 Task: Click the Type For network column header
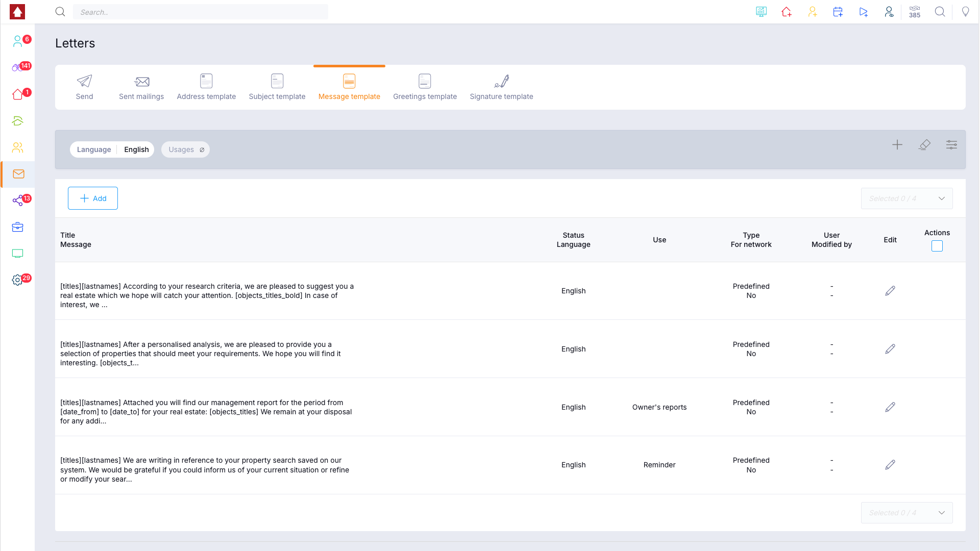(x=751, y=240)
